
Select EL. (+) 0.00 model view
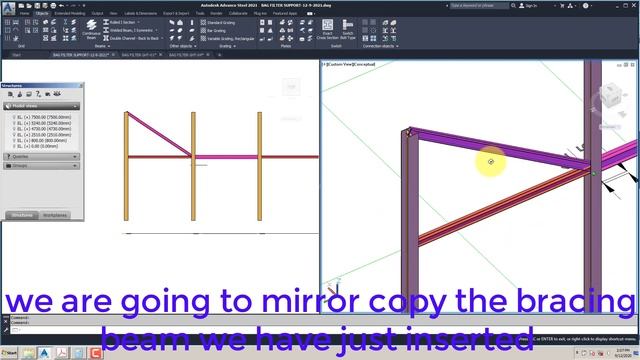37,146
